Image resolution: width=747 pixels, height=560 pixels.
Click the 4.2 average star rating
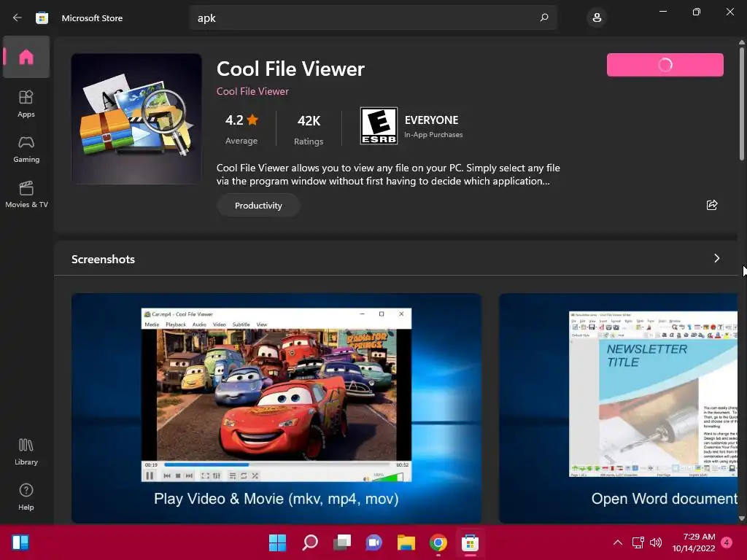tap(241, 128)
